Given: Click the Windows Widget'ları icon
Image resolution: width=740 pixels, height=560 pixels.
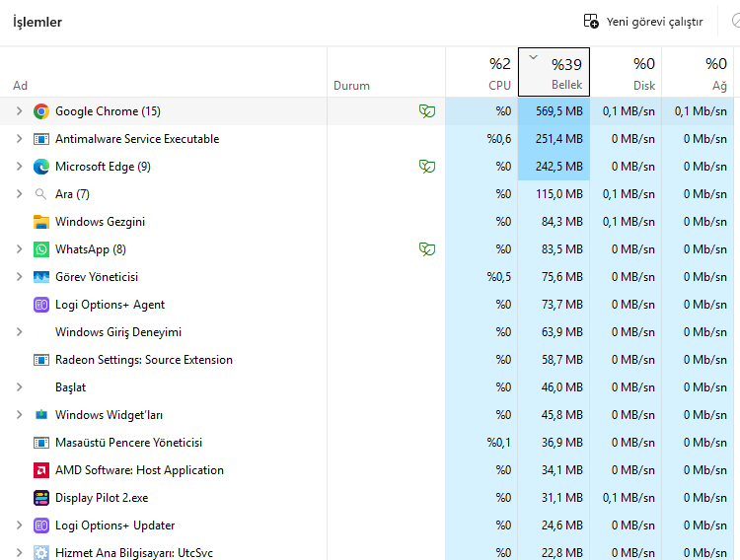Looking at the screenshot, I should pos(41,415).
